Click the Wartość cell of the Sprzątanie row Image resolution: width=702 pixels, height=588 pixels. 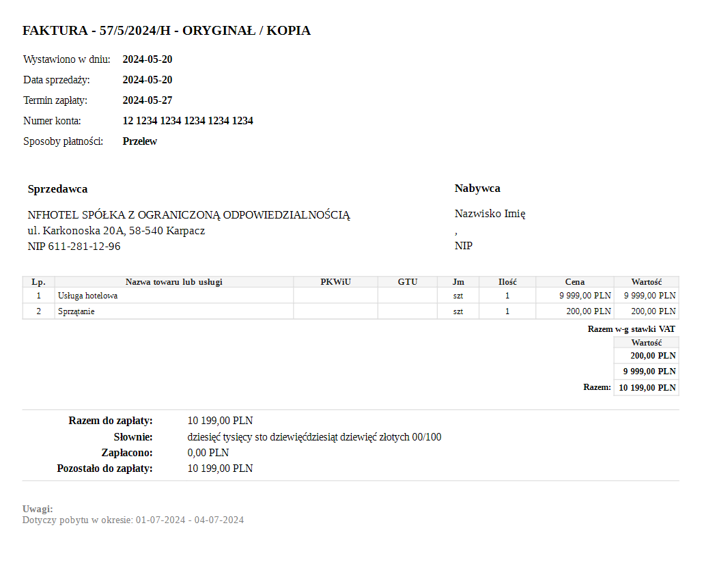647,311
